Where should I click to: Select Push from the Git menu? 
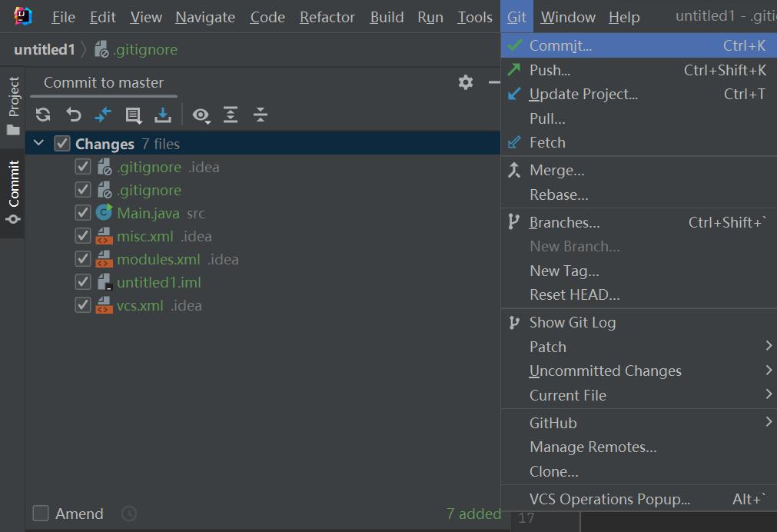tap(550, 70)
